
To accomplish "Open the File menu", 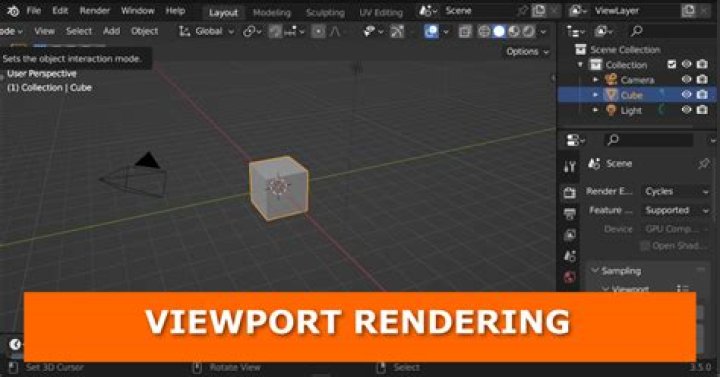I will coord(34,11).
